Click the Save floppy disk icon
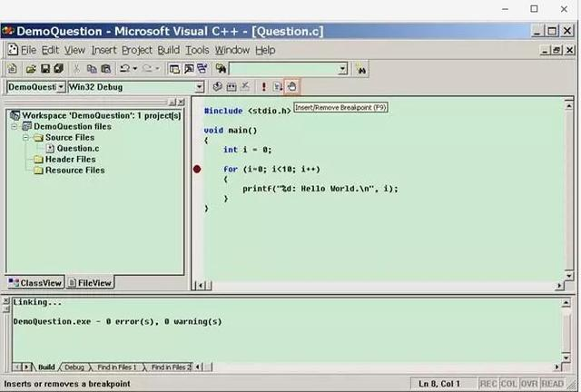This screenshot has width=581, height=392. coord(45,69)
